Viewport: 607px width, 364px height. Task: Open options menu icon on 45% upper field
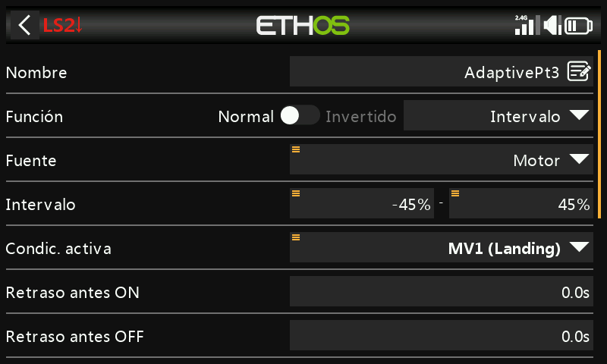pyautogui.click(x=455, y=193)
